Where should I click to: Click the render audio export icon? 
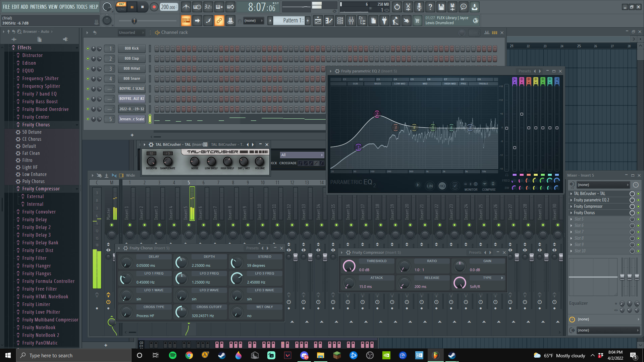(x=452, y=7)
